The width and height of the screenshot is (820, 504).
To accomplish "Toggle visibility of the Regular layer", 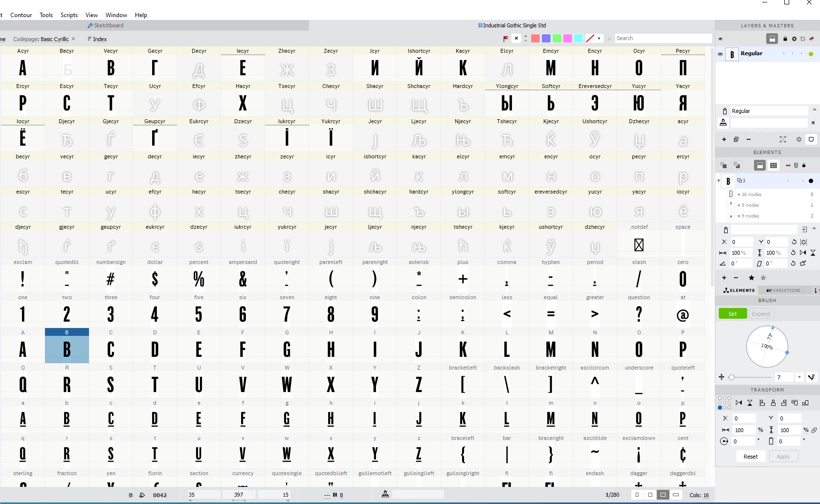I will [720, 54].
